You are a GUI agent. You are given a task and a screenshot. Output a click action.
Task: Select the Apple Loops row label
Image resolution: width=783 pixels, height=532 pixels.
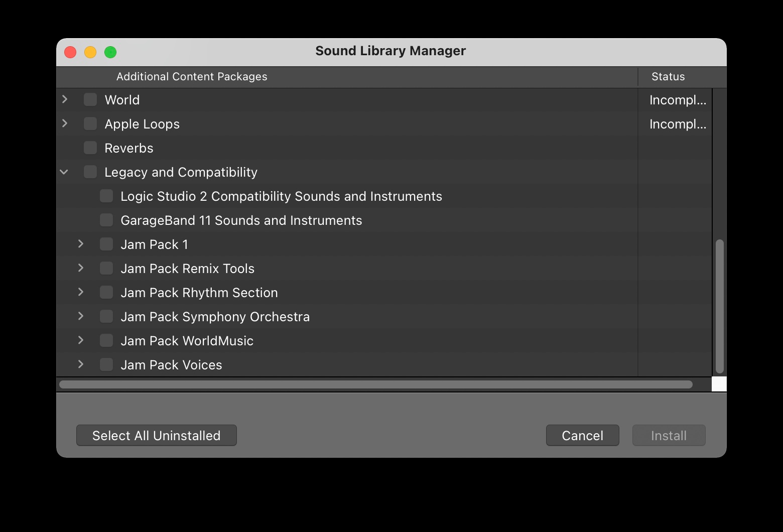click(x=142, y=124)
